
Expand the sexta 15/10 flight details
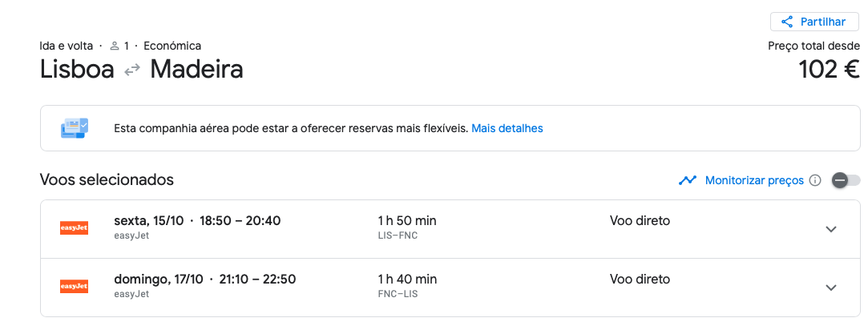coord(830,229)
